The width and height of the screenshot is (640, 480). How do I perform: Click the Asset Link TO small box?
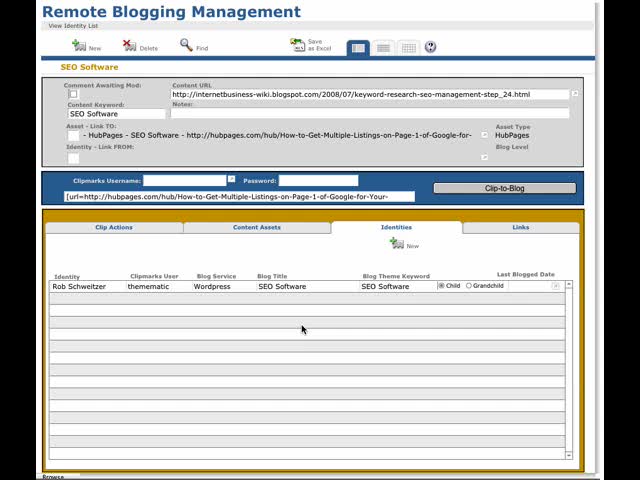click(x=73, y=136)
